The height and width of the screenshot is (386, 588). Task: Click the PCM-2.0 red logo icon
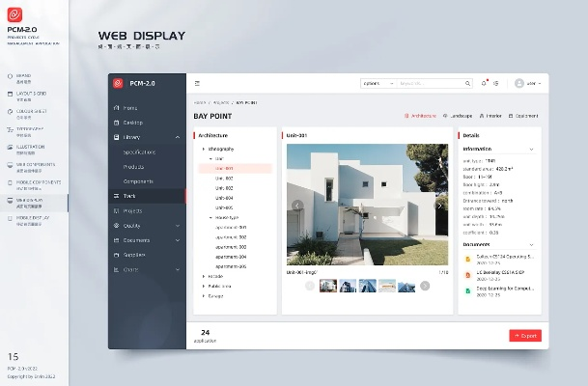click(118, 84)
